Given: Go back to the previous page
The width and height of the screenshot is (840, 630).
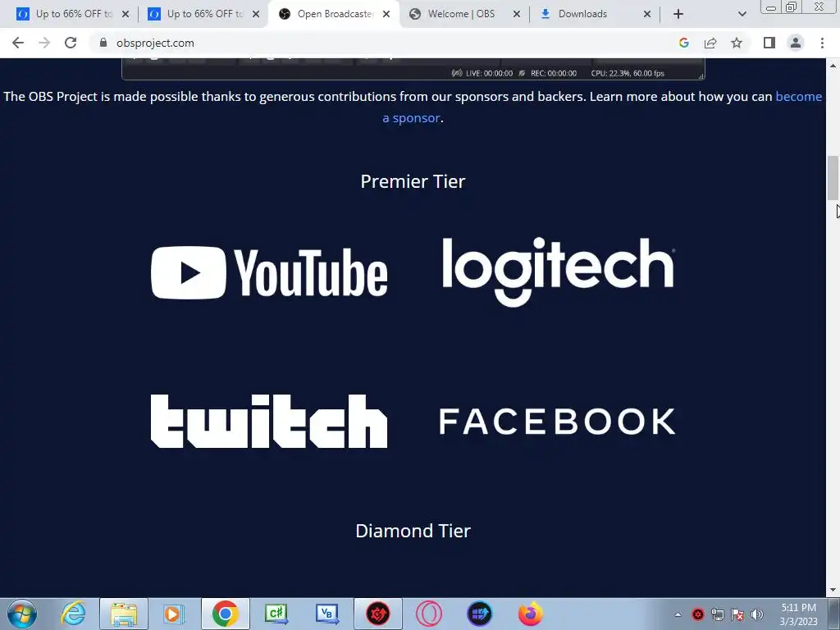Looking at the screenshot, I should coord(18,43).
